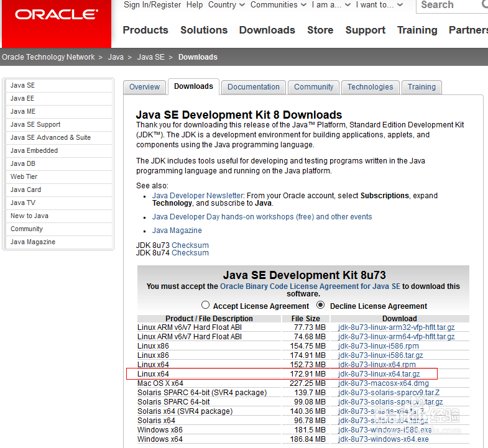This screenshot has width=488, height=448.
Task: Expand the Country dropdown
Action: point(226,5)
